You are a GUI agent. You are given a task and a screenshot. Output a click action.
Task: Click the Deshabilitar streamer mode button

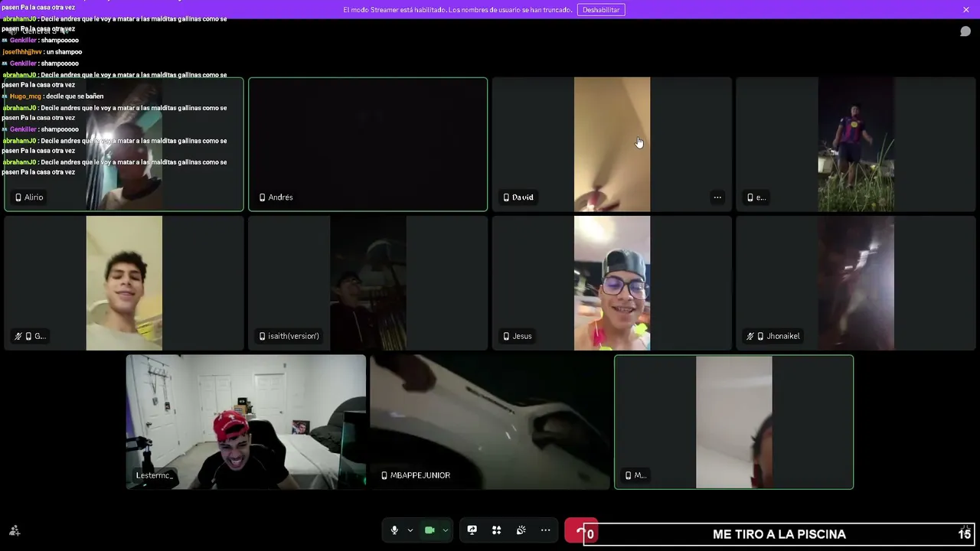click(x=601, y=10)
